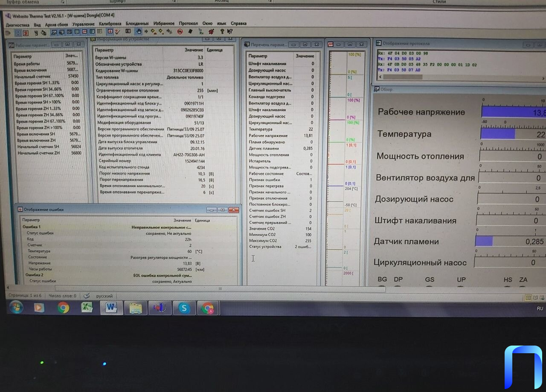Click the red circular stop toolbar icon

[180, 32]
